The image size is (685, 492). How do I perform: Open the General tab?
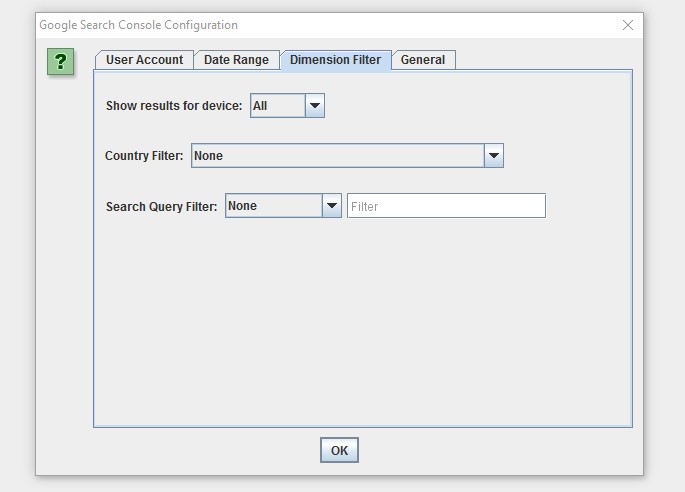[x=423, y=60]
